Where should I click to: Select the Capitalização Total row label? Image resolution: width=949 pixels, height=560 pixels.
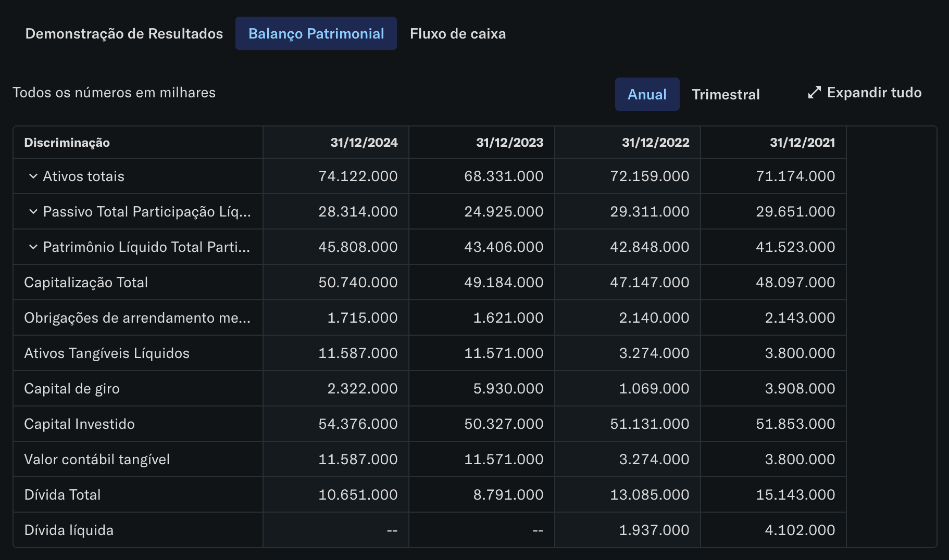point(86,283)
